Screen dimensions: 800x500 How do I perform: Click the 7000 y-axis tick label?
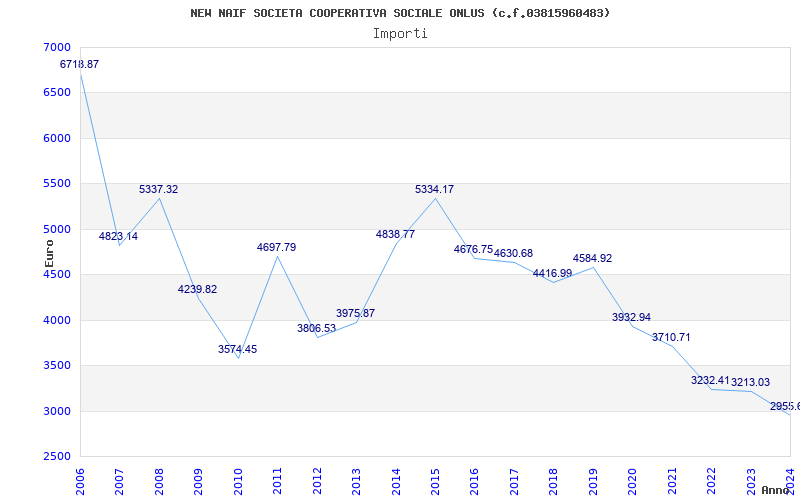pos(58,47)
